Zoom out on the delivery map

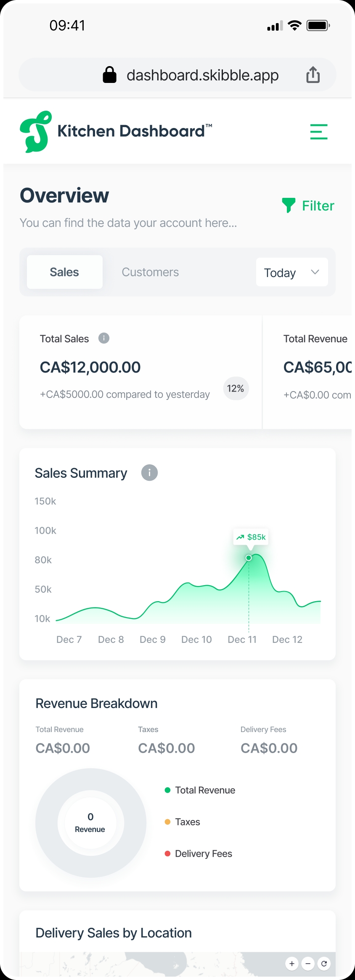[x=308, y=964]
